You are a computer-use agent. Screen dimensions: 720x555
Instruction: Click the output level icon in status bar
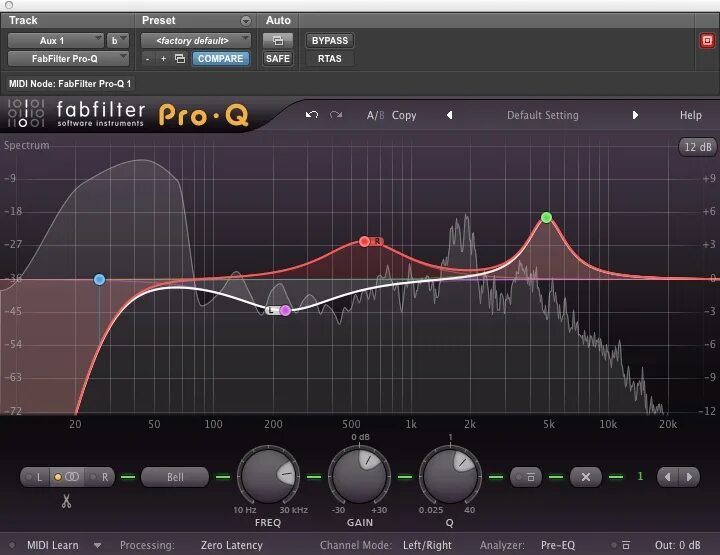coord(625,545)
